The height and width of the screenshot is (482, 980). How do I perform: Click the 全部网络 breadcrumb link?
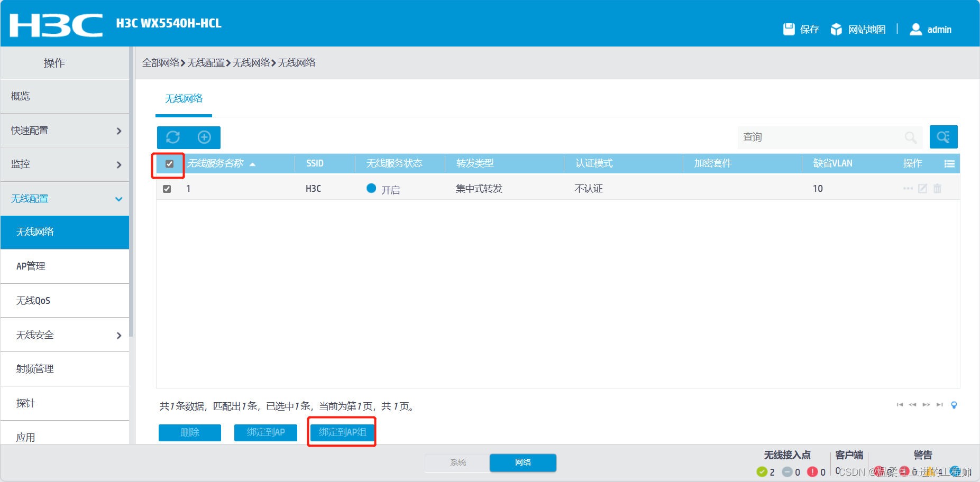[161, 63]
